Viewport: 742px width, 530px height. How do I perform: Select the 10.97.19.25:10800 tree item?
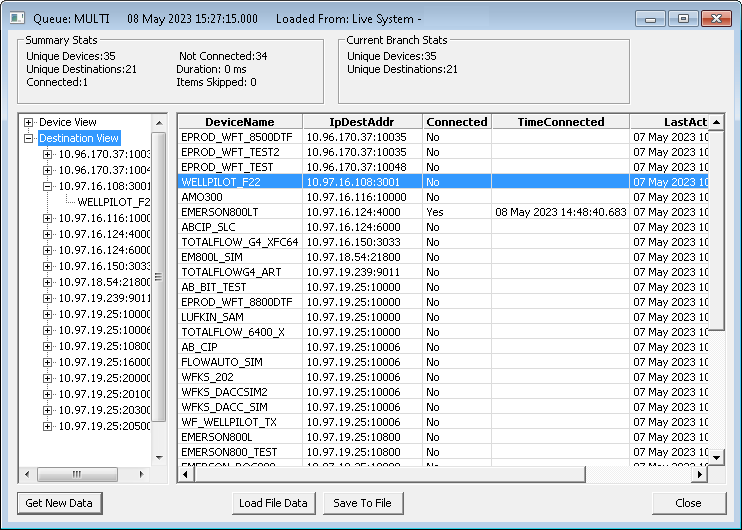(x=104, y=346)
